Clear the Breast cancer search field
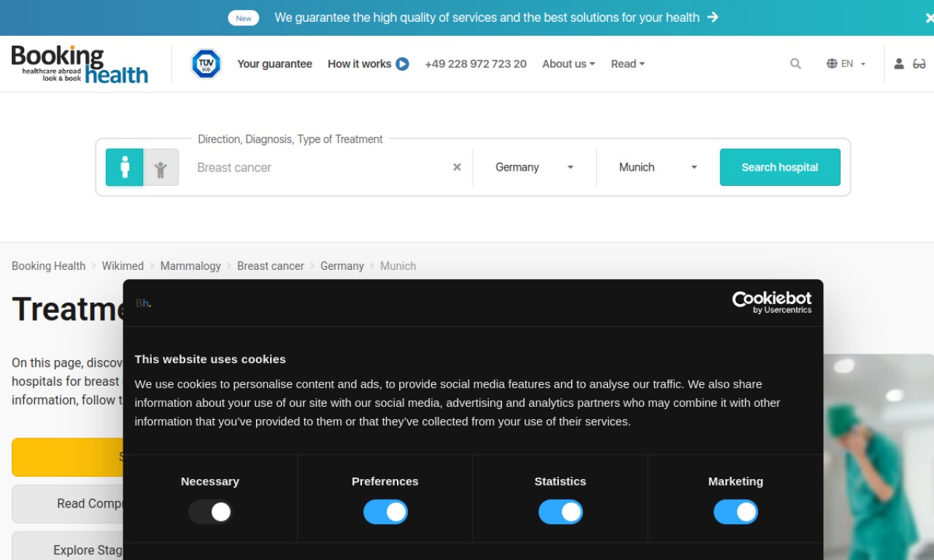Image resolution: width=934 pixels, height=560 pixels. [457, 167]
